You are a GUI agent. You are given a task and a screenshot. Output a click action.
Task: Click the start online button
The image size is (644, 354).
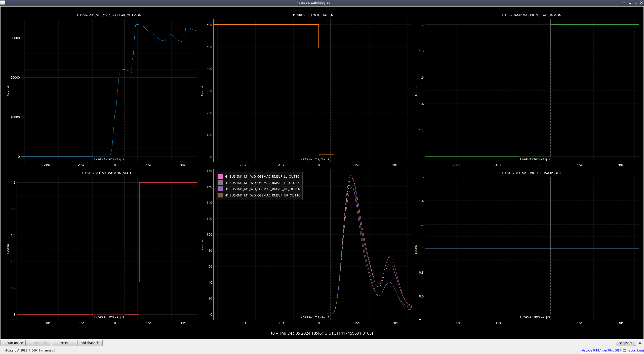tap(13, 343)
